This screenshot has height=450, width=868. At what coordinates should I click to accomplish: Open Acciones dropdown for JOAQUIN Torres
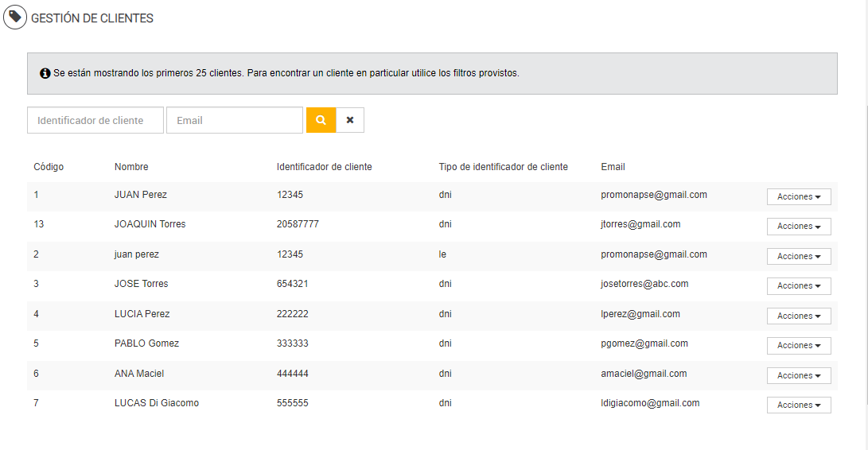point(799,227)
